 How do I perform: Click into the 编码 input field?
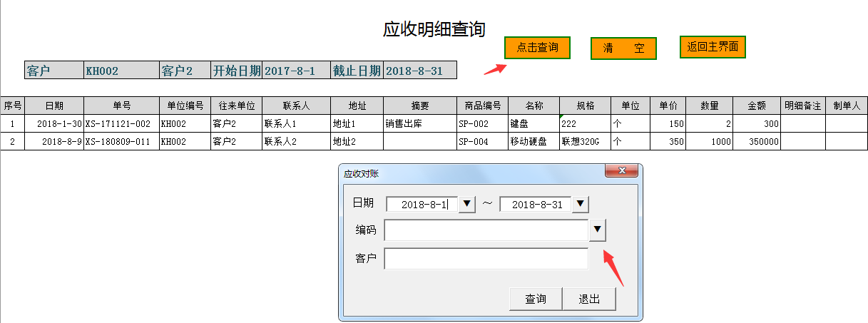(x=486, y=230)
